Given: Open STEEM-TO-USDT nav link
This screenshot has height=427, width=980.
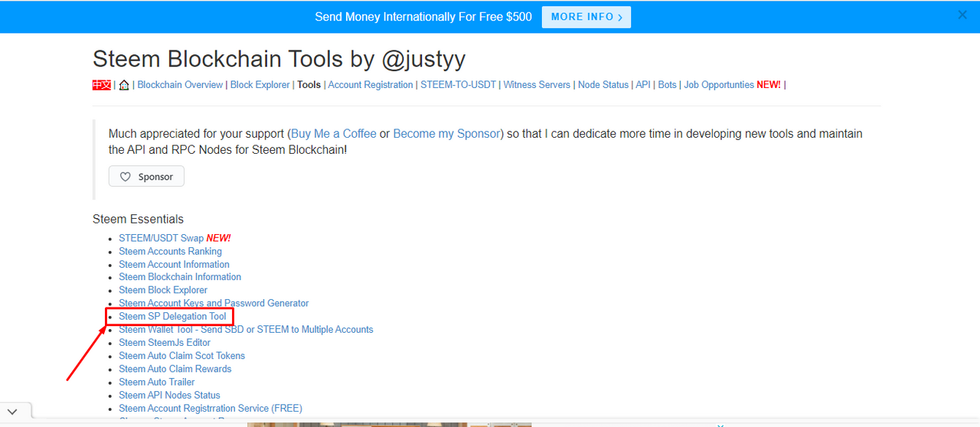Looking at the screenshot, I should tap(458, 85).
